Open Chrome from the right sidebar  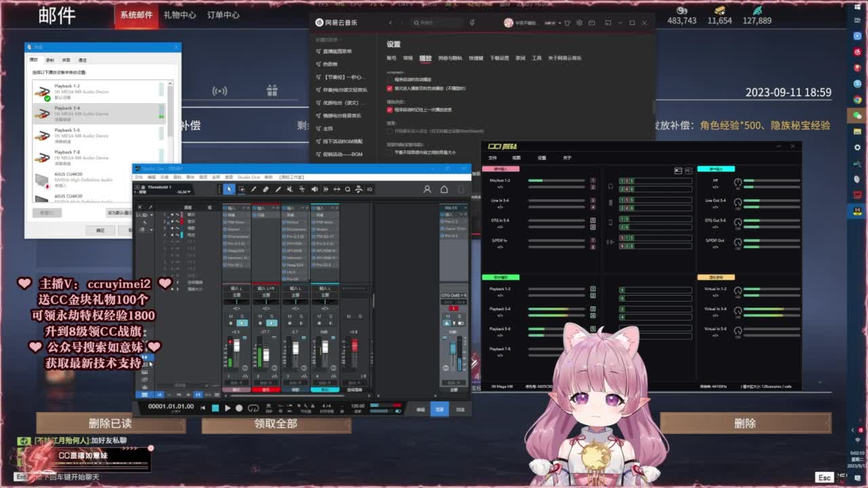[x=857, y=100]
